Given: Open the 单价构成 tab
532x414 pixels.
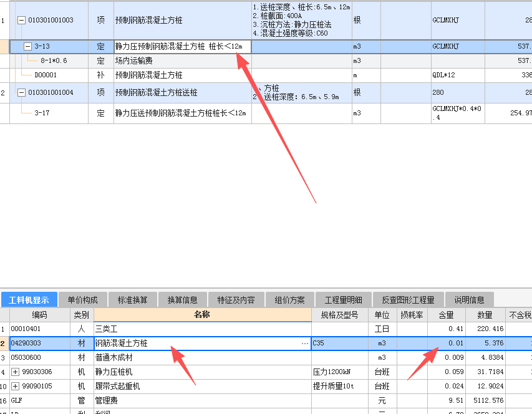Looking at the screenshot, I should [82, 300].
